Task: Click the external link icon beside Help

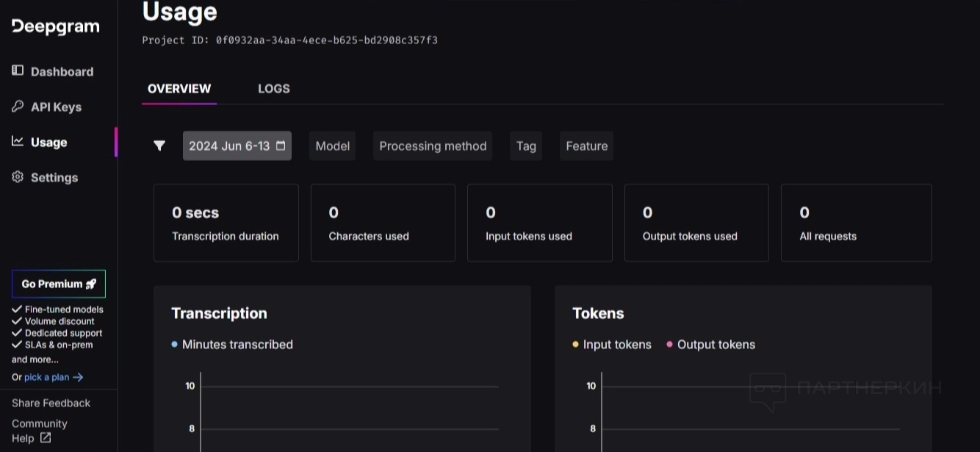Action: coord(46,438)
